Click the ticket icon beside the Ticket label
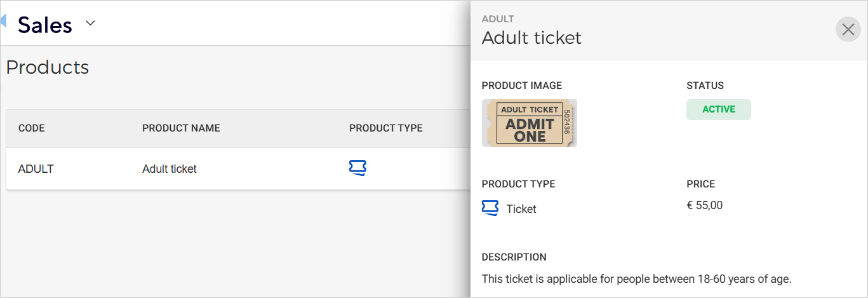 [490, 208]
